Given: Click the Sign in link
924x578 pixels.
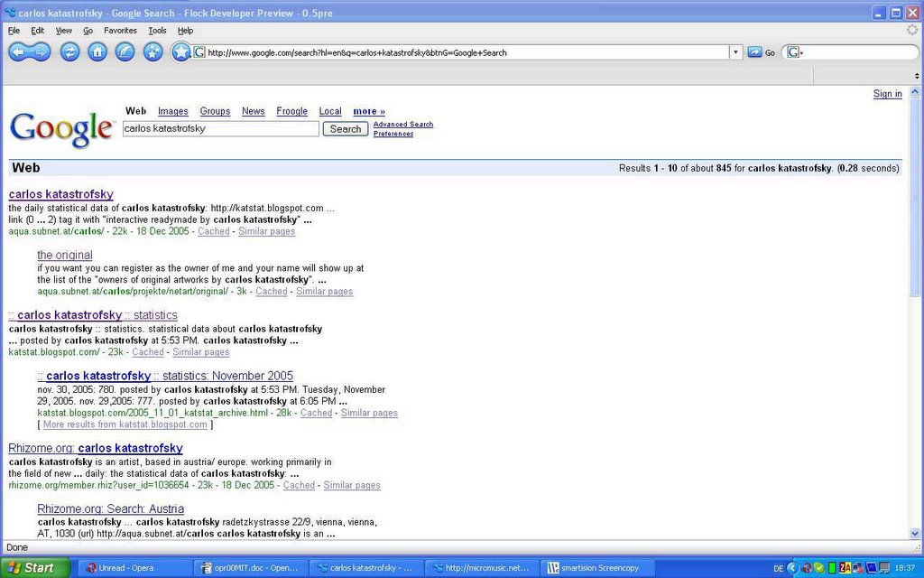Looking at the screenshot, I should tap(888, 94).
